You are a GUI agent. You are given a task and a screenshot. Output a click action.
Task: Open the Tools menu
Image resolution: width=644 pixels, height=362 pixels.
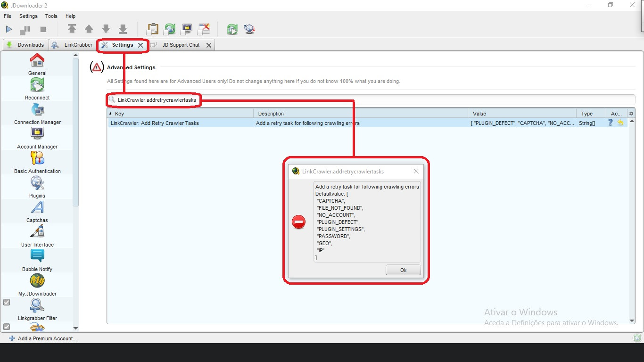(x=51, y=16)
